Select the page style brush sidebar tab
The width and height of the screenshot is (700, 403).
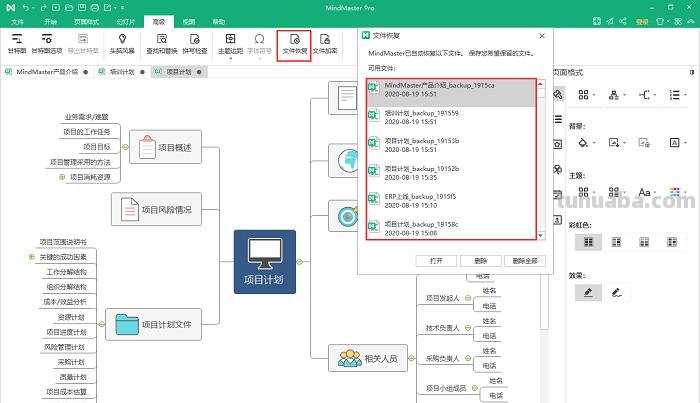point(558,94)
